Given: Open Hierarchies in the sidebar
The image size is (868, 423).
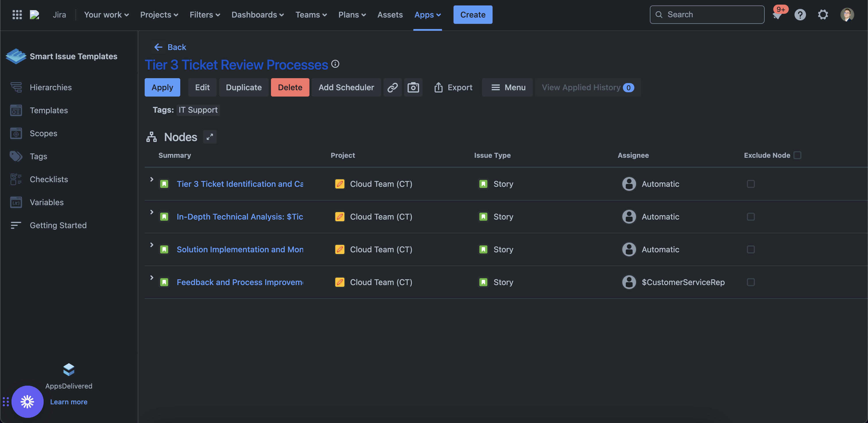Looking at the screenshot, I should click(x=51, y=87).
